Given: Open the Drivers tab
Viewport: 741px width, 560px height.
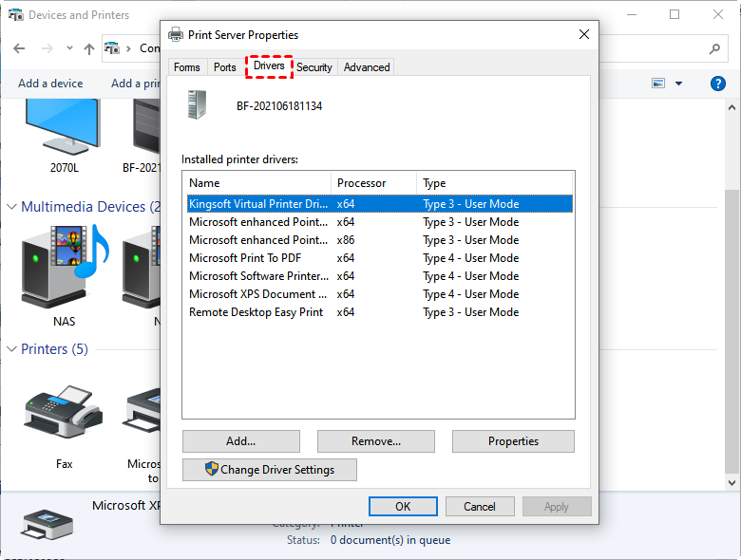Looking at the screenshot, I should click(269, 65).
